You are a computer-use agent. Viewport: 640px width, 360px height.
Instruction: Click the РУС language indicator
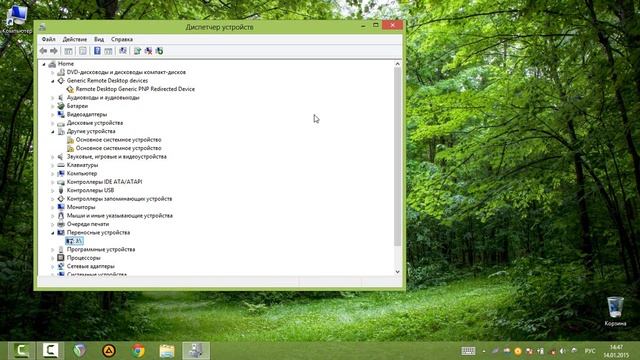590,351
